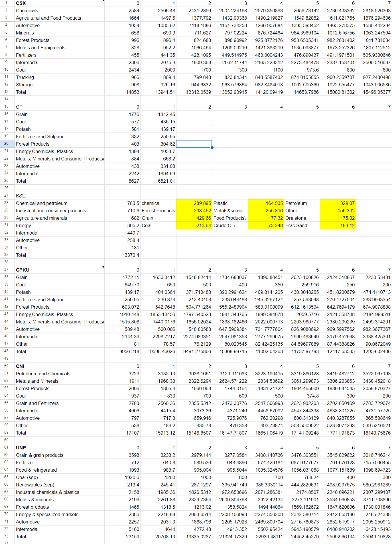Select Metals & minerals in row 68

[x=59, y=500]
